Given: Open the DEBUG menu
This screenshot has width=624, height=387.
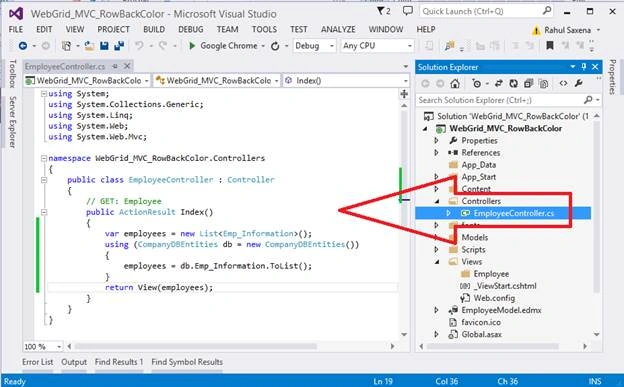Looking at the screenshot, I should 191,29.
